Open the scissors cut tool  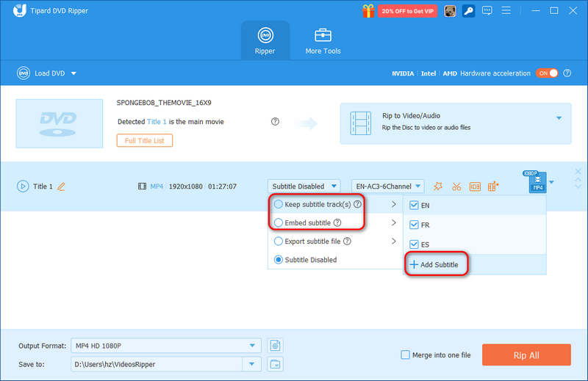click(x=456, y=186)
